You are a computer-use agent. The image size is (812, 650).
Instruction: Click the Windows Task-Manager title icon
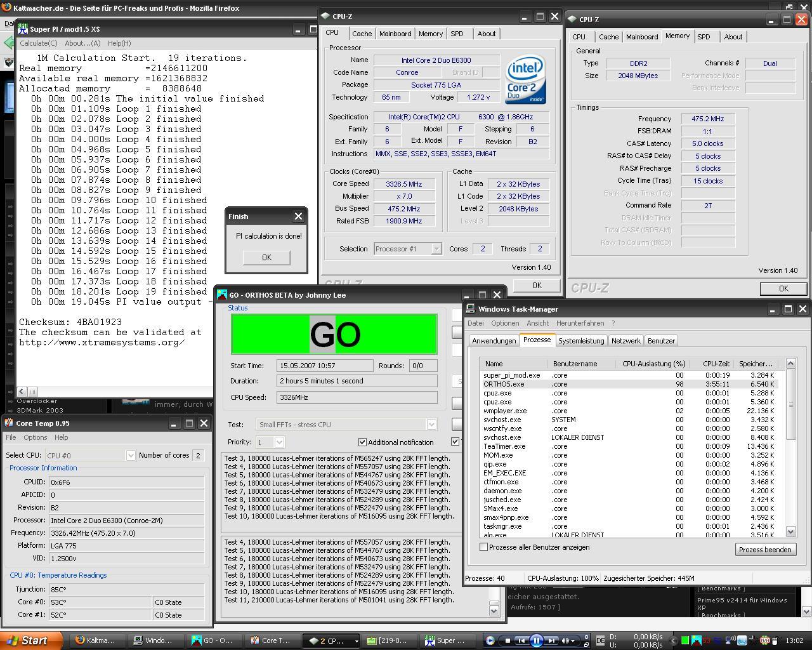(471, 308)
